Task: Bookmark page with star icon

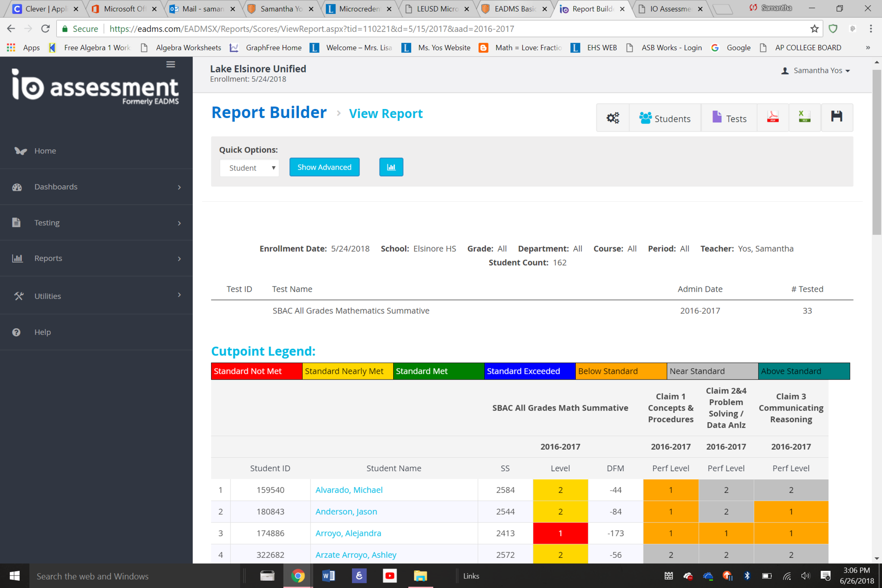Action: tap(814, 29)
